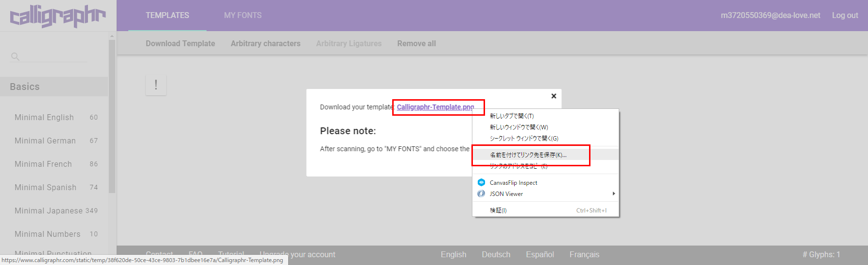
Task: Expand the JSON Viewer submenu arrow
Action: 613,194
